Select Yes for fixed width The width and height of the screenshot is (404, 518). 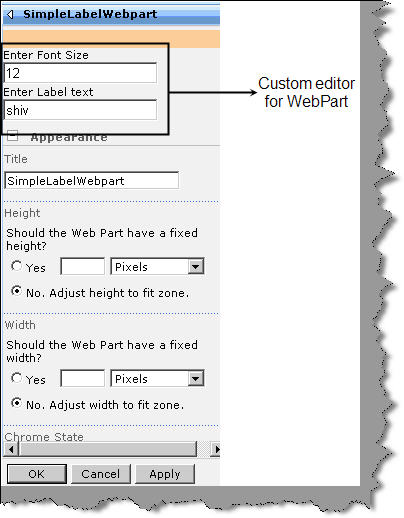(x=16, y=378)
